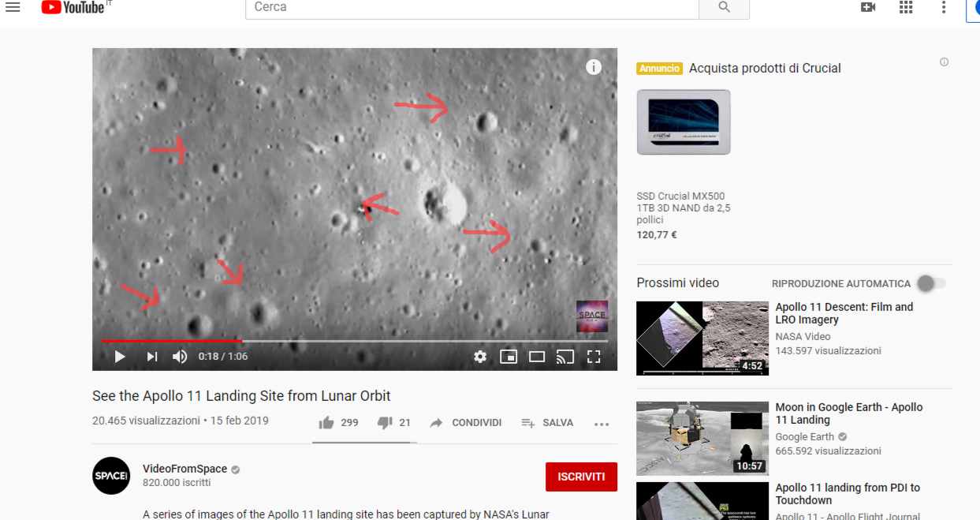Click the YouTube logo
The width and height of the screenshot is (980, 520).
click(x=73, y=7)
